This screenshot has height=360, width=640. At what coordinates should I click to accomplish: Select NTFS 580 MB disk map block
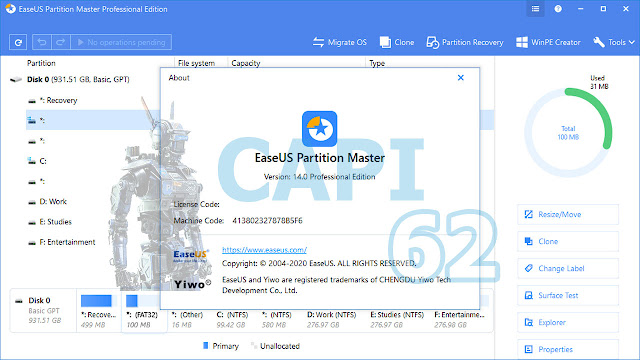(x=276, y=320)
